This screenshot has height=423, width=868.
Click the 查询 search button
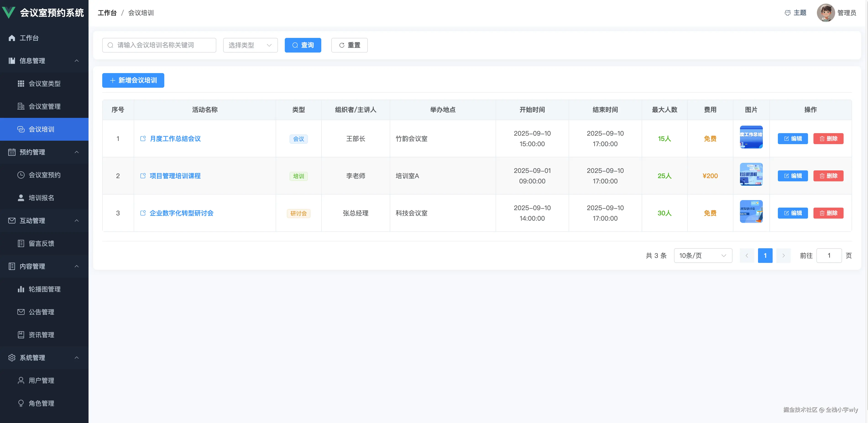click(303, 45)
